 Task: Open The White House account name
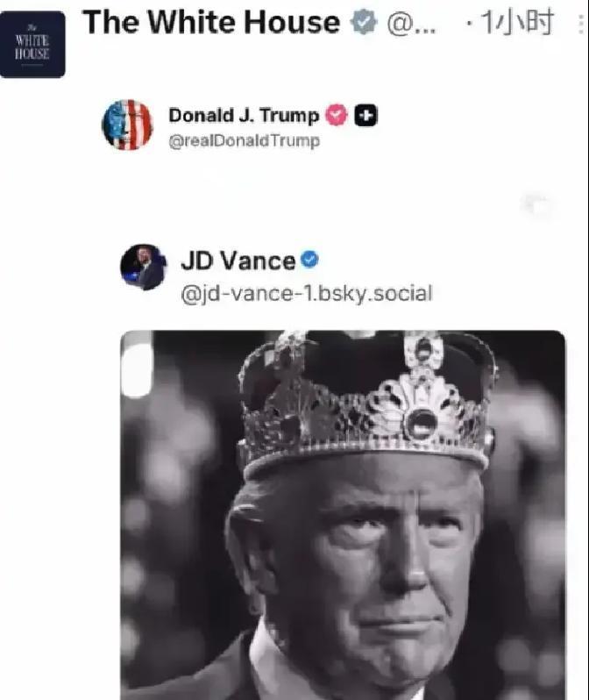click(x=210, y=24)
